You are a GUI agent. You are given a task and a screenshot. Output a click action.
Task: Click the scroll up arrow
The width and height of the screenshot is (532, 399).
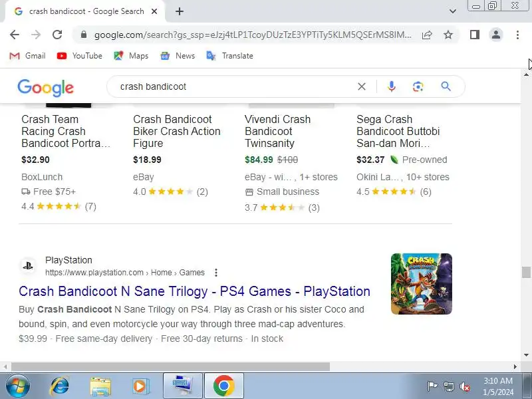526,74
